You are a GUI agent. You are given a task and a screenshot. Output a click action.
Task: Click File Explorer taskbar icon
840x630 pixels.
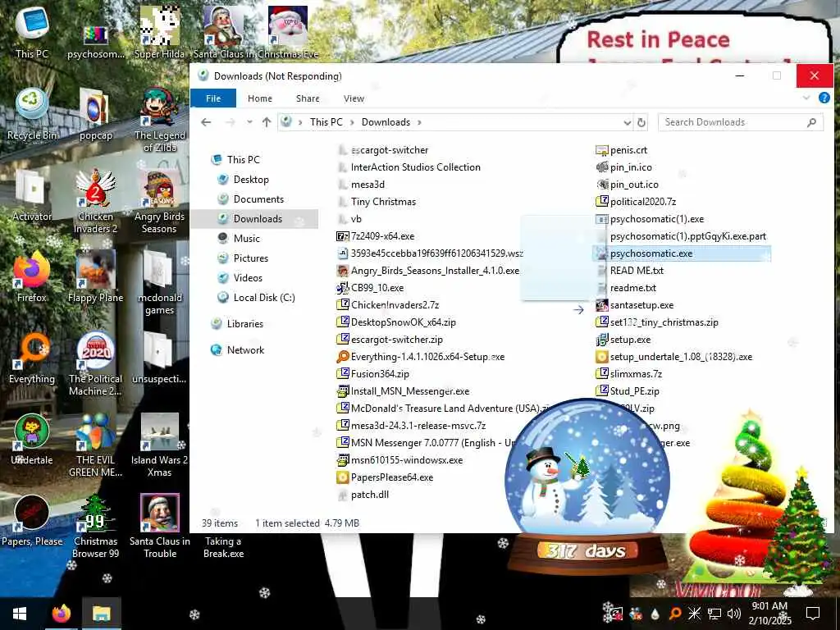[x=101, y=614]
